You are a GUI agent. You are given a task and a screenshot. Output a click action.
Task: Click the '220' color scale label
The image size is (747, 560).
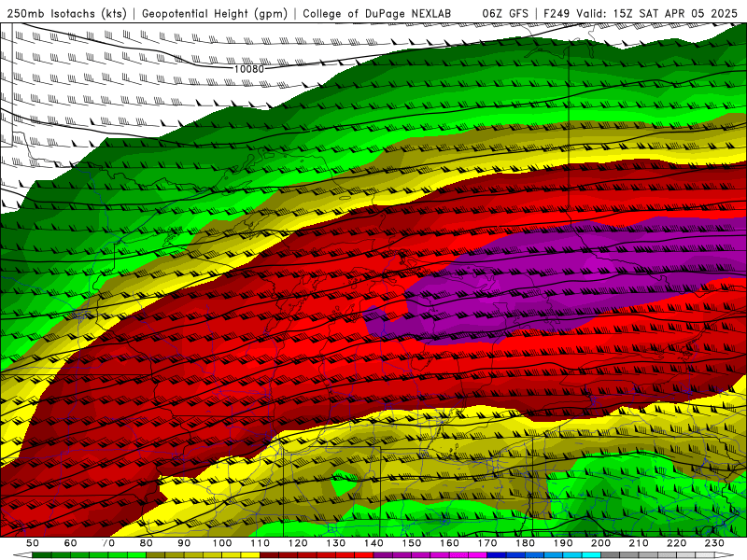(676, 543)
